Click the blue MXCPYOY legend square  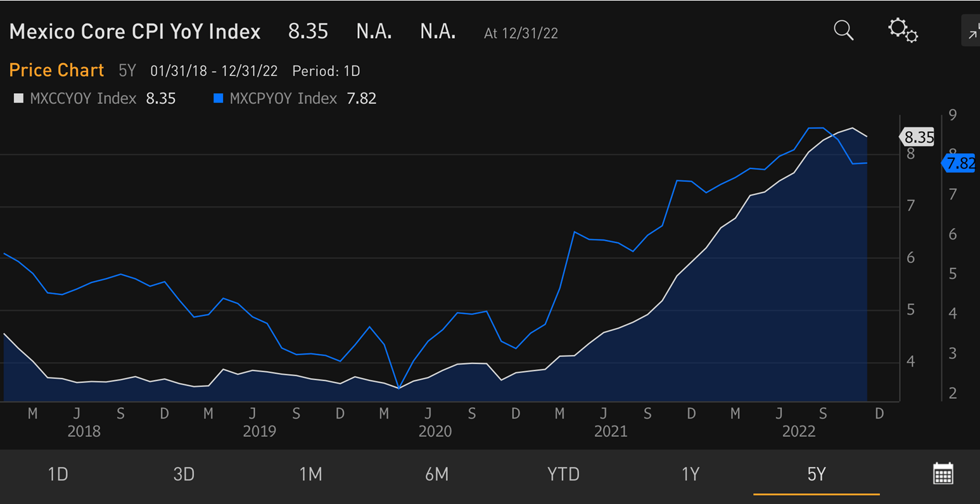(219, 99)
